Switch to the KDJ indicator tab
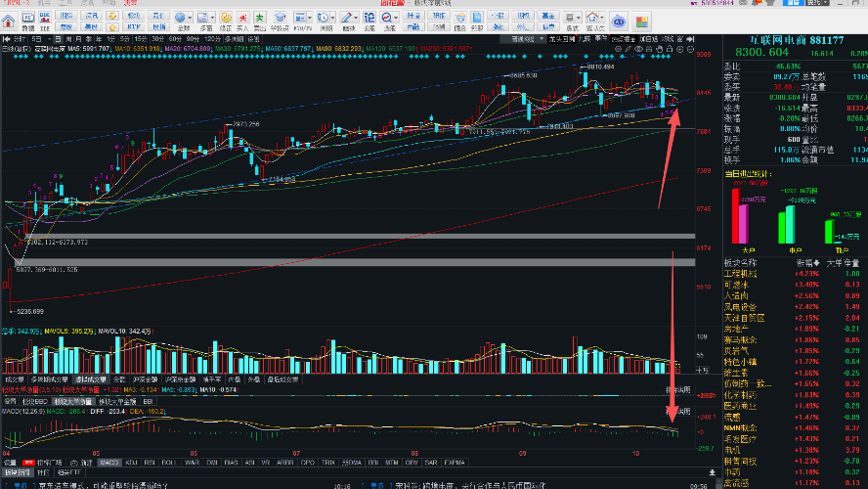The height and width of the screenshot is (489, 868). pos(132,463)
